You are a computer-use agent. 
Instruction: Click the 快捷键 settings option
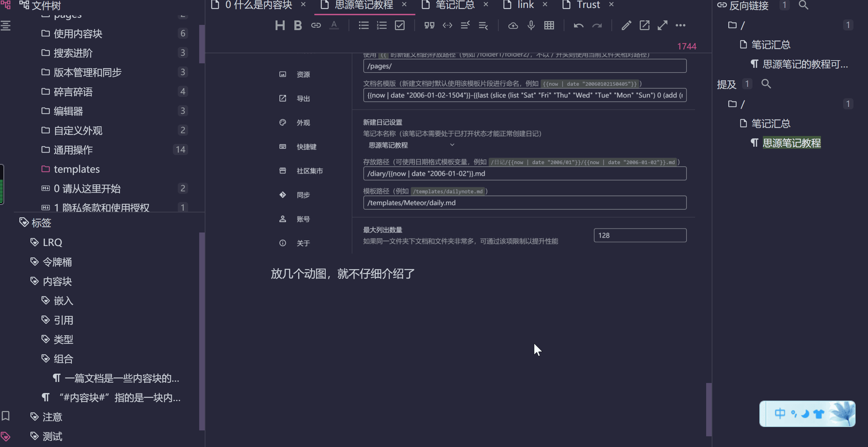306,146
